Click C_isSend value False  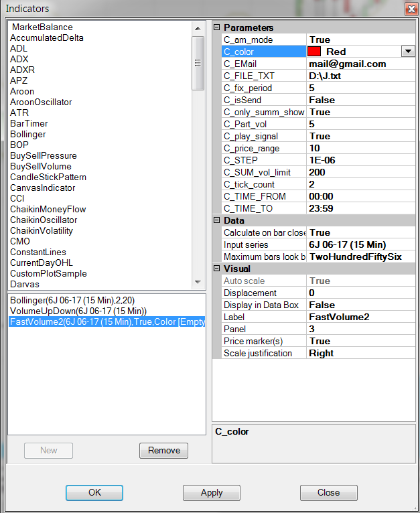coord(361,100)
